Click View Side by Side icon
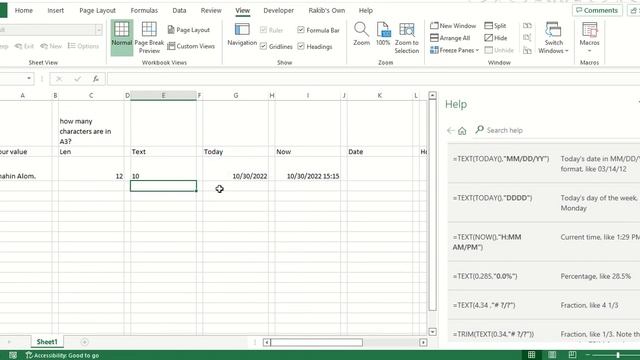640x360 pixels. [527, 26]
